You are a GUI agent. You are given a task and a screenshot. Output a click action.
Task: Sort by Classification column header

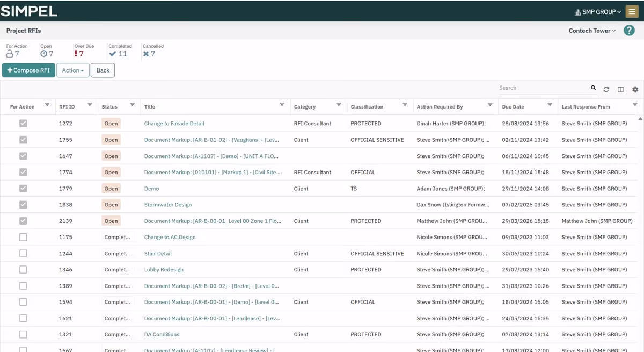[367, 107]
